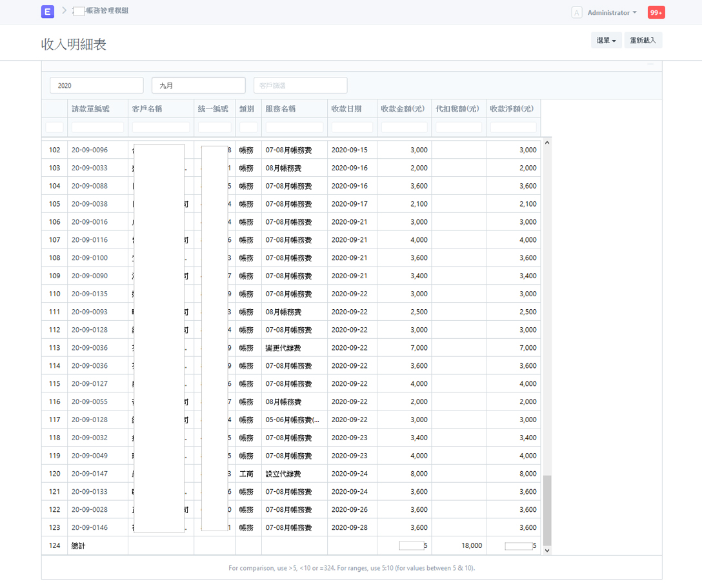Viewport: 702px width, 588px height.
Task: Focus the 2020 year filter field
Action: (x=96, y=85)
